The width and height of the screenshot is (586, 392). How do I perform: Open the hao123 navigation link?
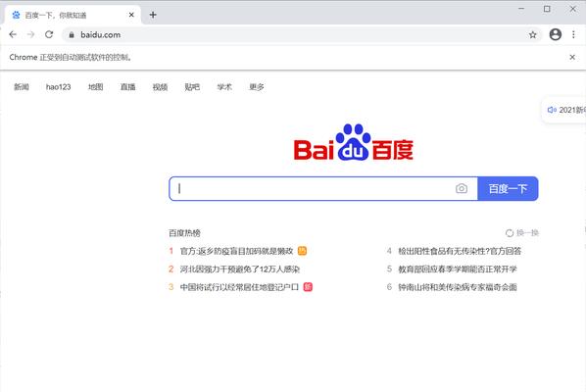(x=58, y=87)
